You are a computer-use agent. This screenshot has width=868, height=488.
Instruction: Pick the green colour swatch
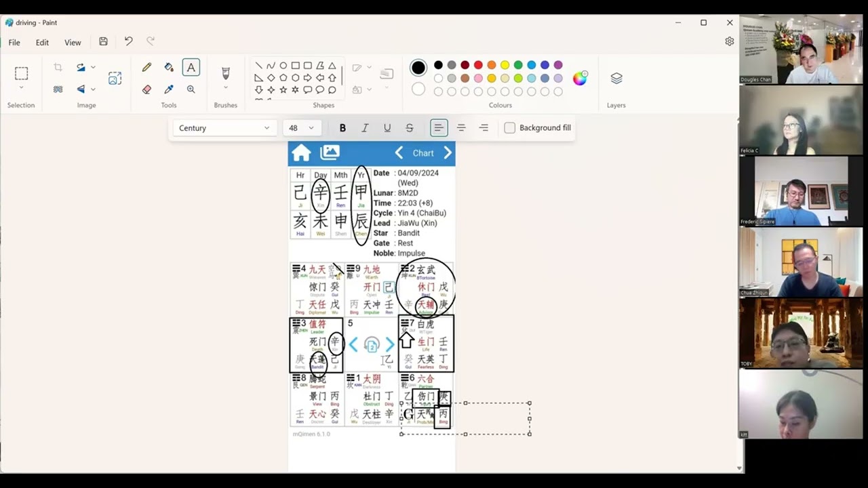click(x=518, y=65)
